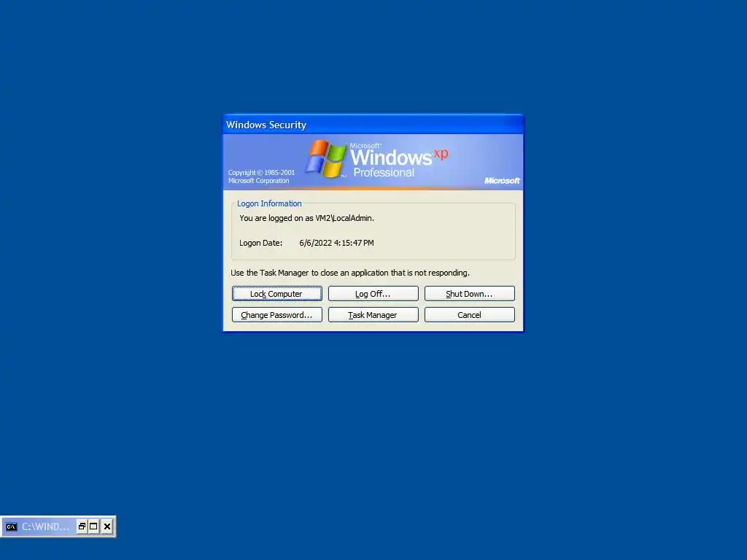Click the Lock Computer button

276,294
